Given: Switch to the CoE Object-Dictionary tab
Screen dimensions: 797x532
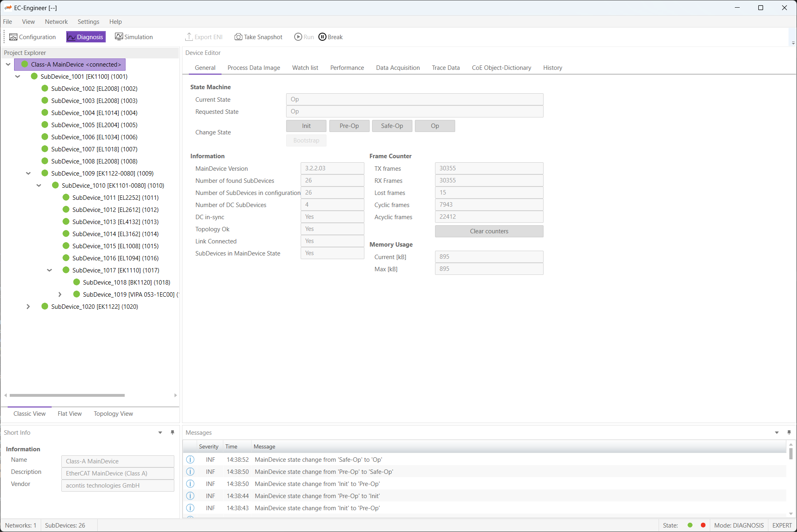Looking at the screenshot, I should tap(501, 68).
